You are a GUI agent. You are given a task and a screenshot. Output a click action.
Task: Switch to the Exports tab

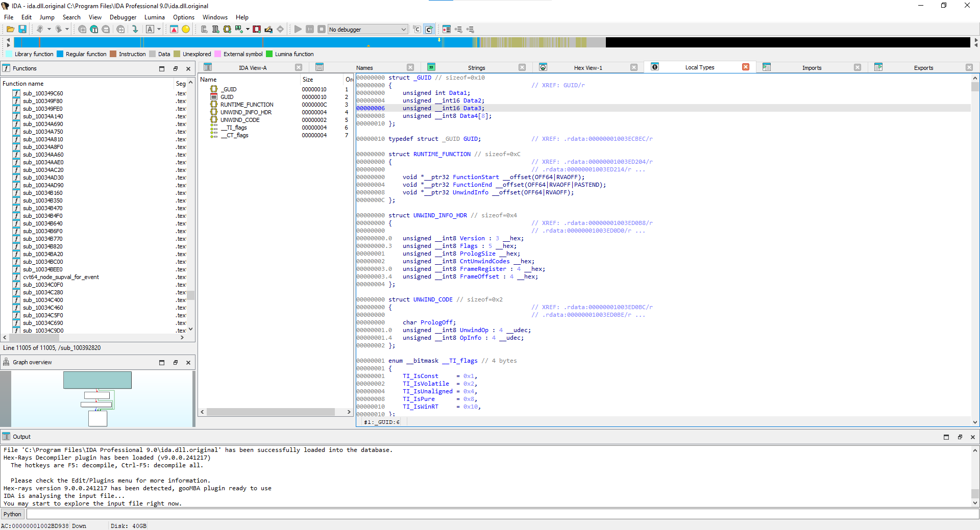(923, 68)
